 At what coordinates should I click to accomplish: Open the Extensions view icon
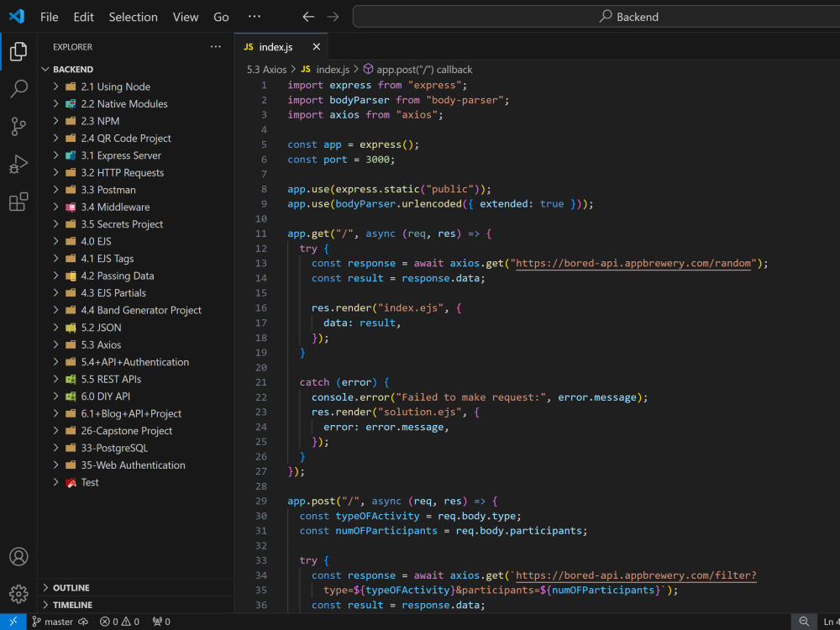click(18, 202)
